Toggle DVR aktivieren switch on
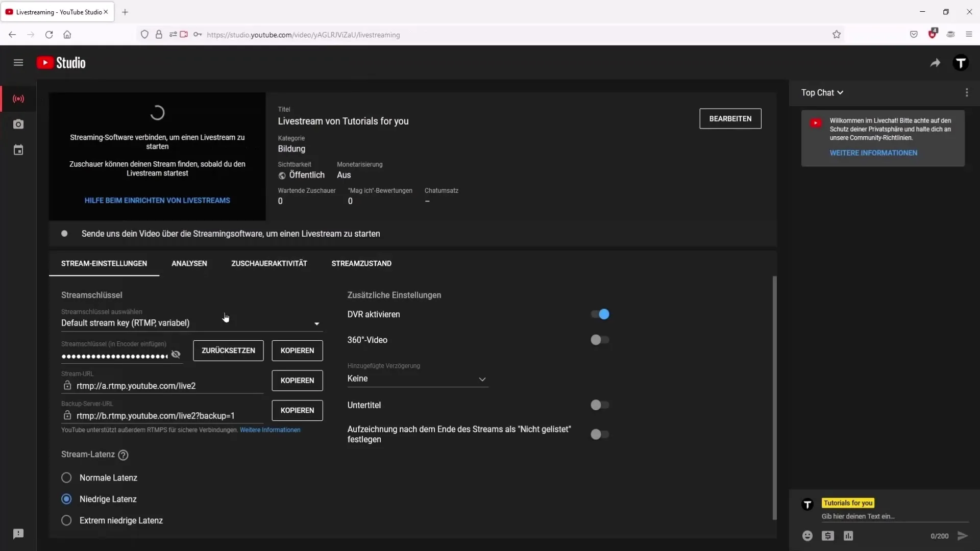The height and width of the screenshot is (551, 980). click(601, 314)
